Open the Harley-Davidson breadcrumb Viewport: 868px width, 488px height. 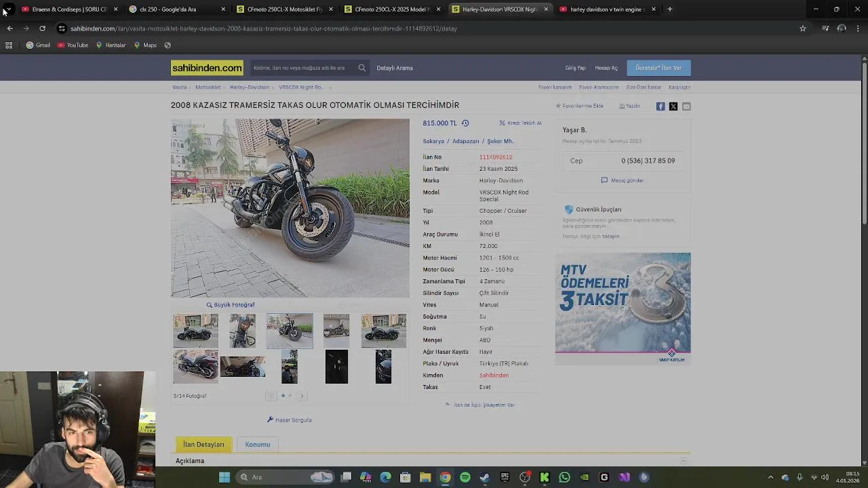point(250,87)
